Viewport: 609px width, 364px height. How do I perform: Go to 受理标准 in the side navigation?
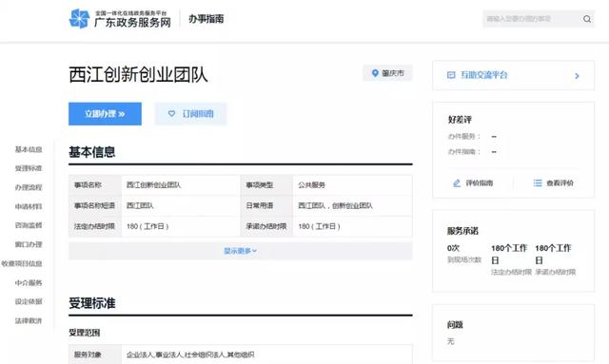29,168
